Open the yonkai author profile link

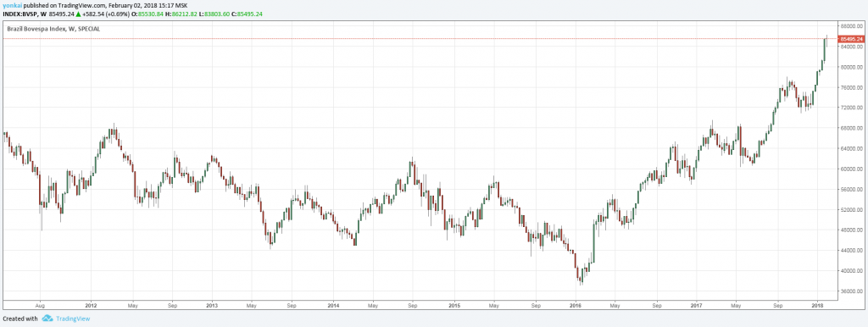tap(12, 5)
